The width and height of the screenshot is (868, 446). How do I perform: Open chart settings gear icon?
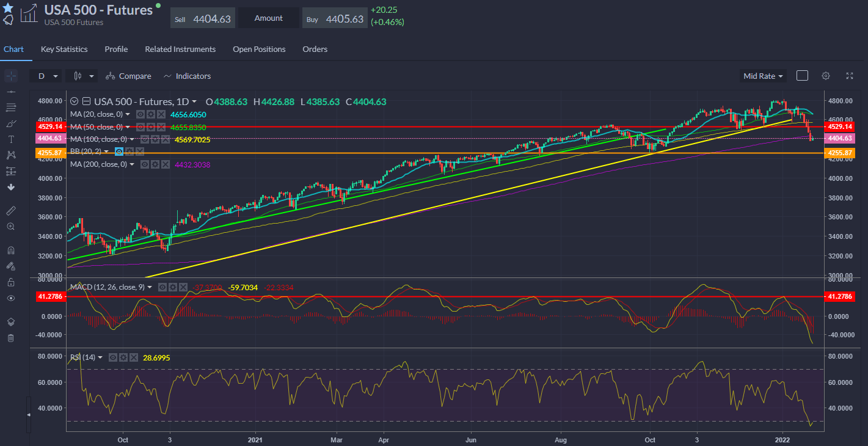pyautogui.click(x=826, y=76)
